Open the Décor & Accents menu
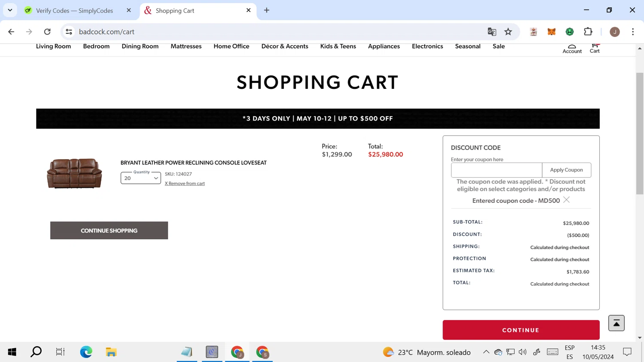 (x=285, y=46)
